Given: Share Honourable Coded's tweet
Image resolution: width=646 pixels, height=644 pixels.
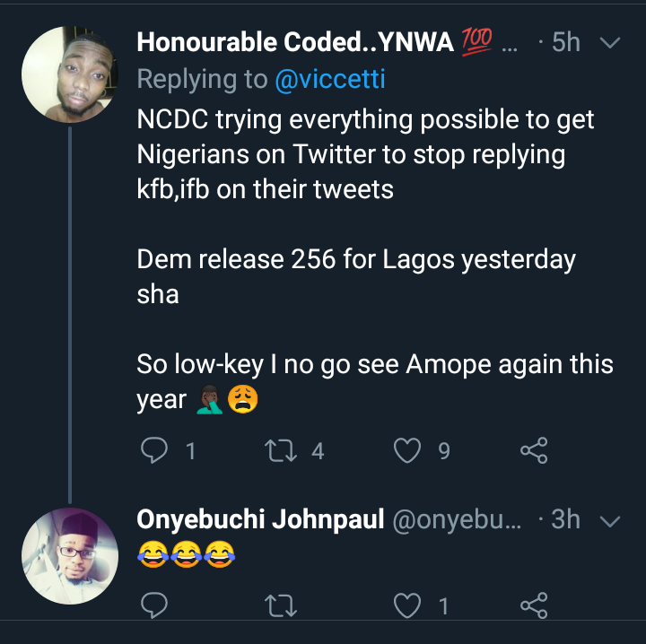Looking at the screenshot, I should 534,450.
